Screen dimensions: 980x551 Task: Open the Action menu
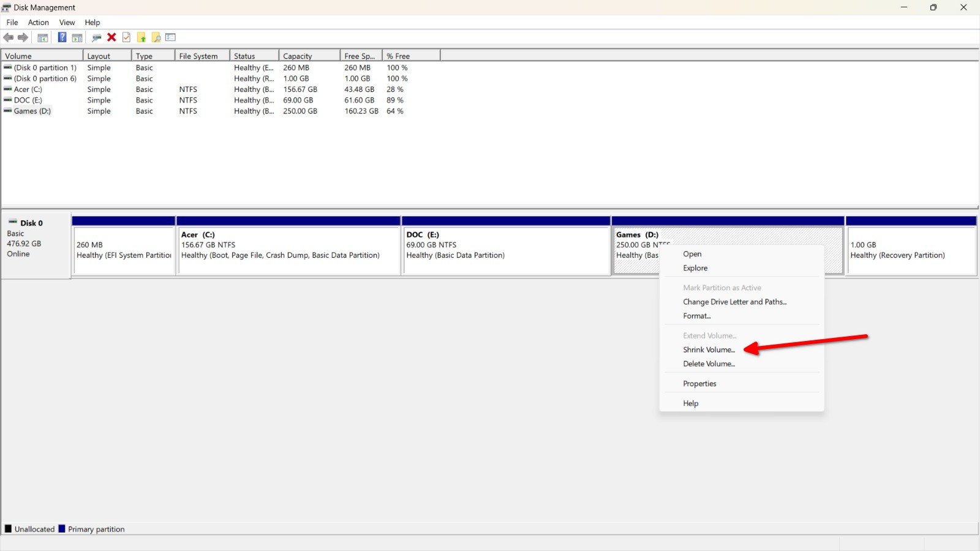(x=38, y=23)
